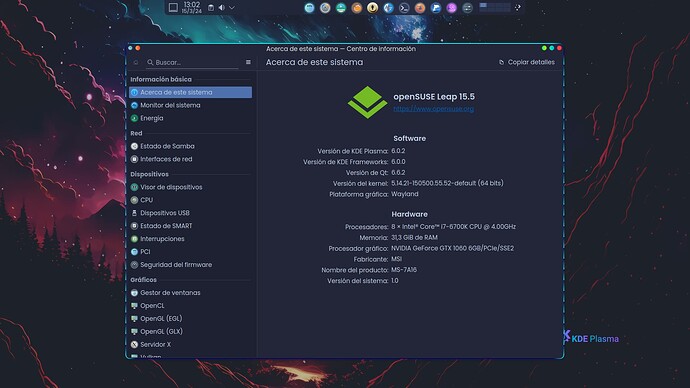Click the home icon left of search
Viewport: 690px width, 388px height.
[136, 62]
